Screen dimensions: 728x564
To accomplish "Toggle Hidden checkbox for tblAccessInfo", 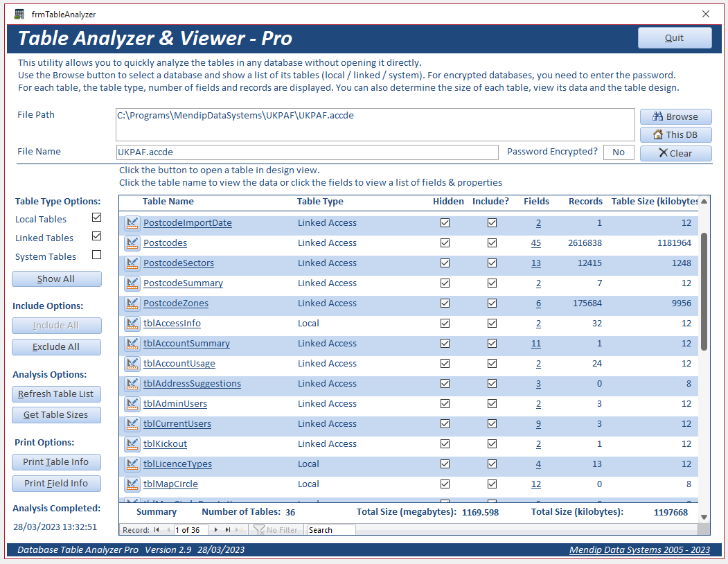I will 445,324.
